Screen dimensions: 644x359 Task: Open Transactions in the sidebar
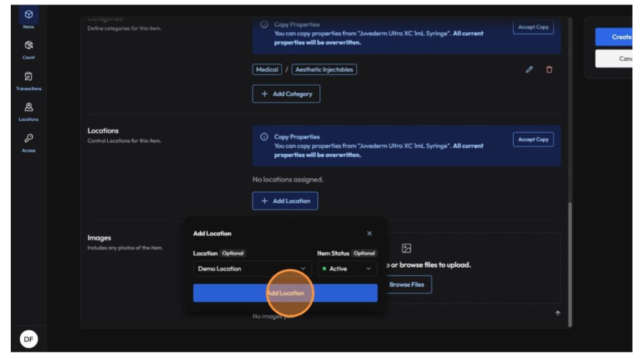(x=28, y=81)
